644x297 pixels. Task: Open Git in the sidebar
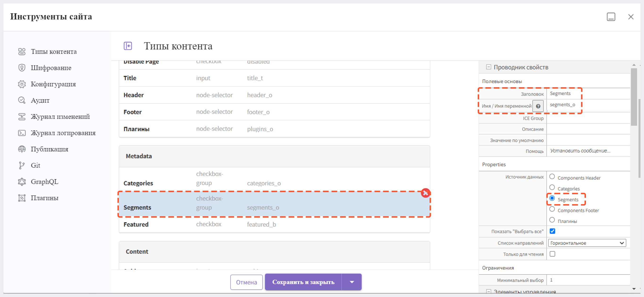pyautogui.click(x=35, y=166)
